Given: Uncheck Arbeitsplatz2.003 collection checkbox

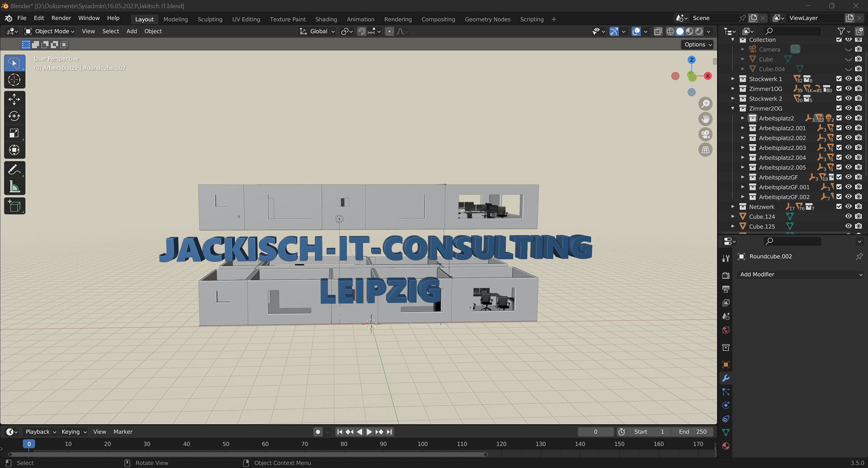Looking at the screenshot, I should [x=839, y=147].
